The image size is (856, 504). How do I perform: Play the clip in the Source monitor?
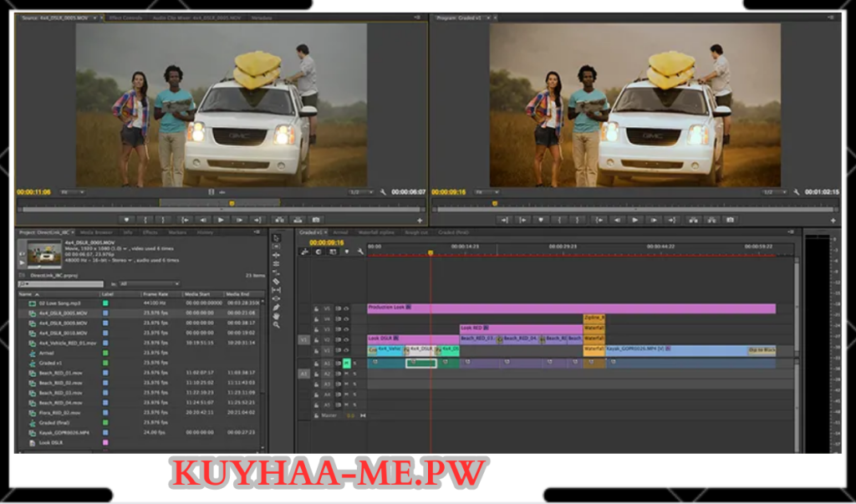[x=221, y=220]
